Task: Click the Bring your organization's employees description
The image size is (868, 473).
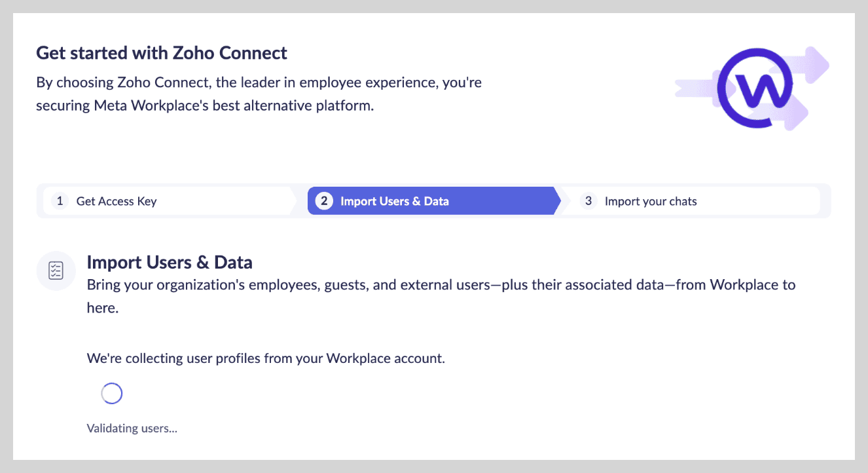Action: (x=441, y=285)
